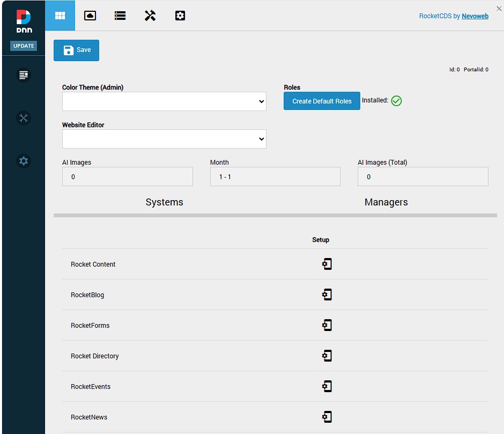Click the RocketCDS by text
This screenshot has width=504, height=434.
pos(440,16)
